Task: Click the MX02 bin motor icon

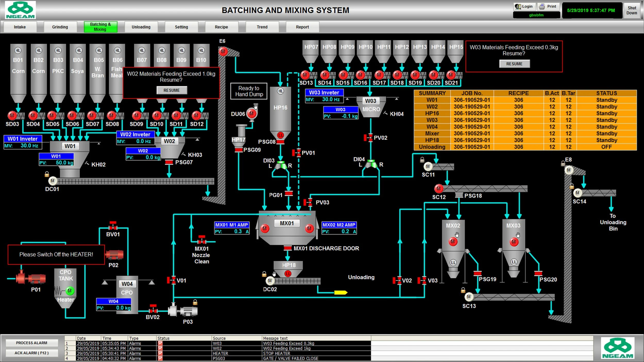Action: [453, 241]
